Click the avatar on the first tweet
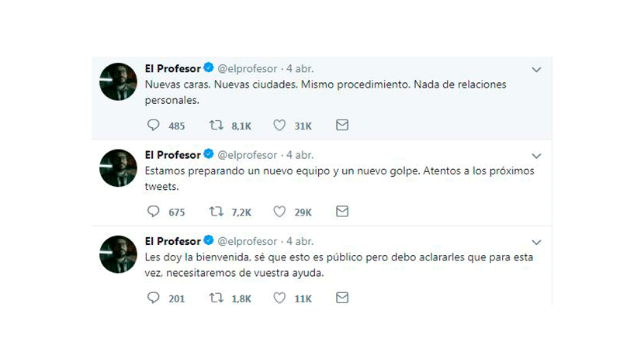The height and width of the screenshot is (362, 644). (x=118, y=81)
